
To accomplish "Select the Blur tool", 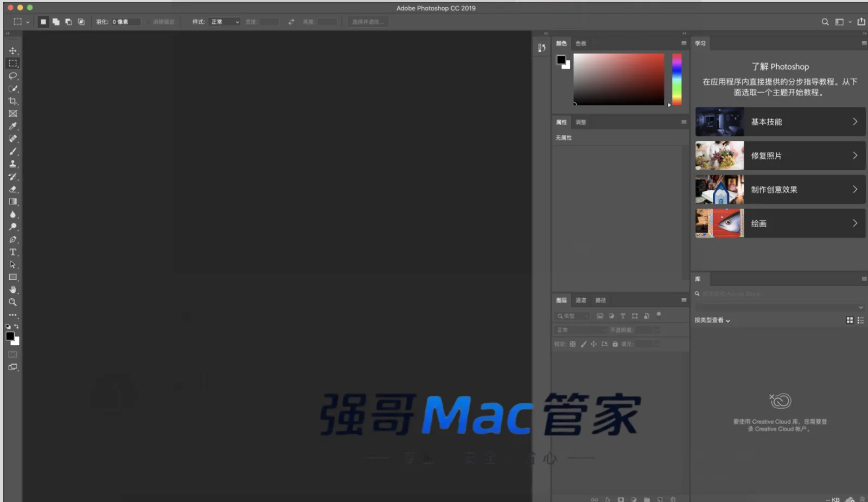I will coord(13,214).
